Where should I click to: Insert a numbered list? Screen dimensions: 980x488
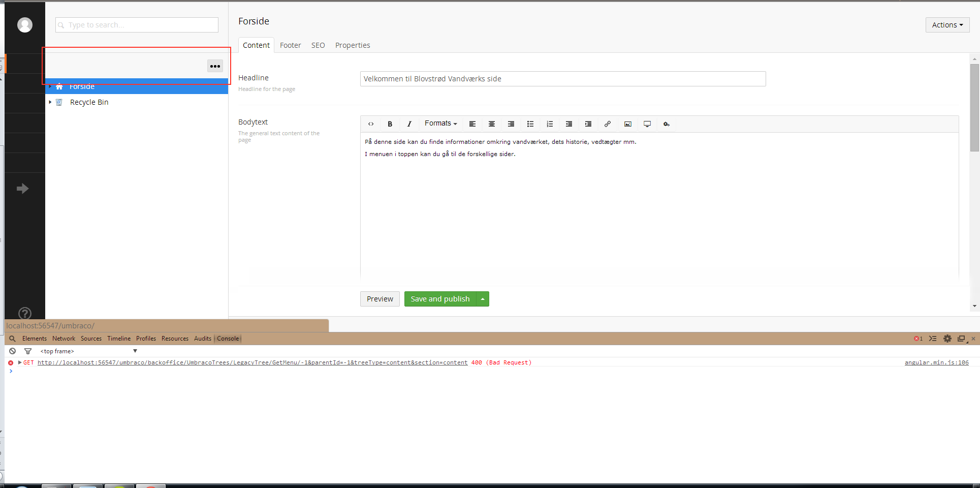pyautogui.click(x=550, y=124)
